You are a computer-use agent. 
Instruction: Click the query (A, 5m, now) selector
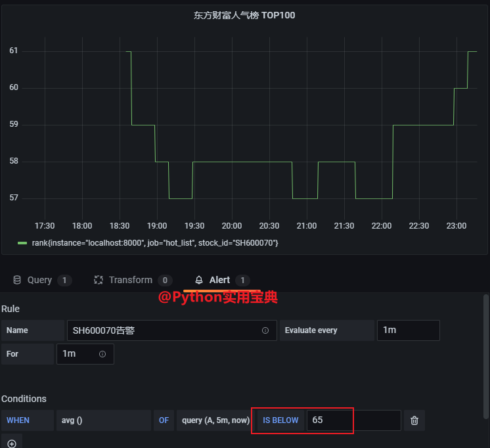(x=215, y=420)
